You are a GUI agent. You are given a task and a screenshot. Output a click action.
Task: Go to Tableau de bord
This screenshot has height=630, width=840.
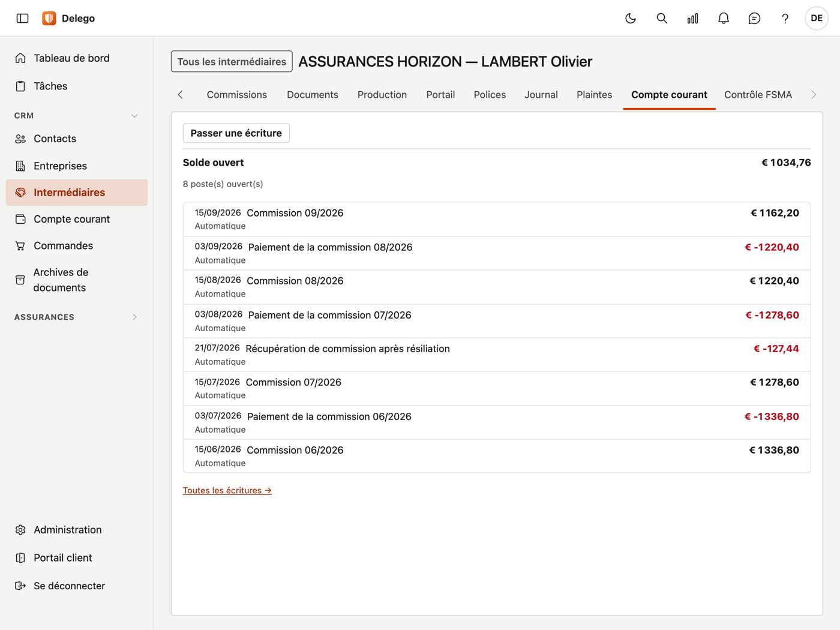pos(77,58)
